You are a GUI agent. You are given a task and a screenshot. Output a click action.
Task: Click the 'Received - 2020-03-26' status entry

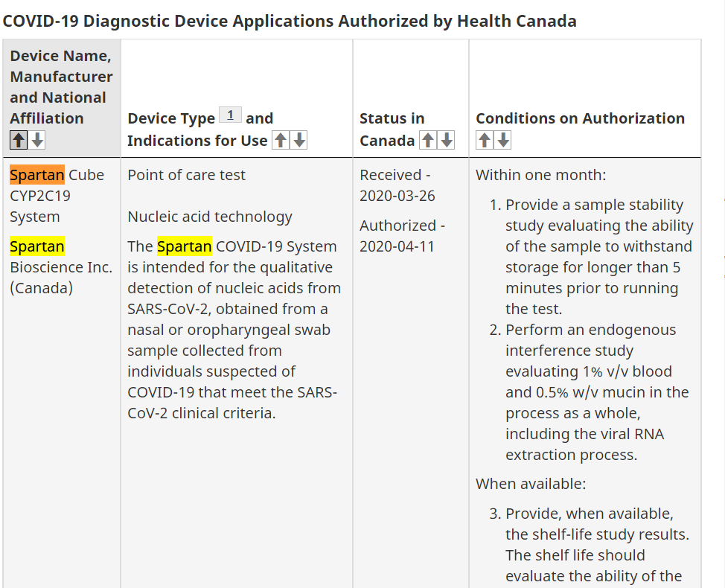(397, 185)
